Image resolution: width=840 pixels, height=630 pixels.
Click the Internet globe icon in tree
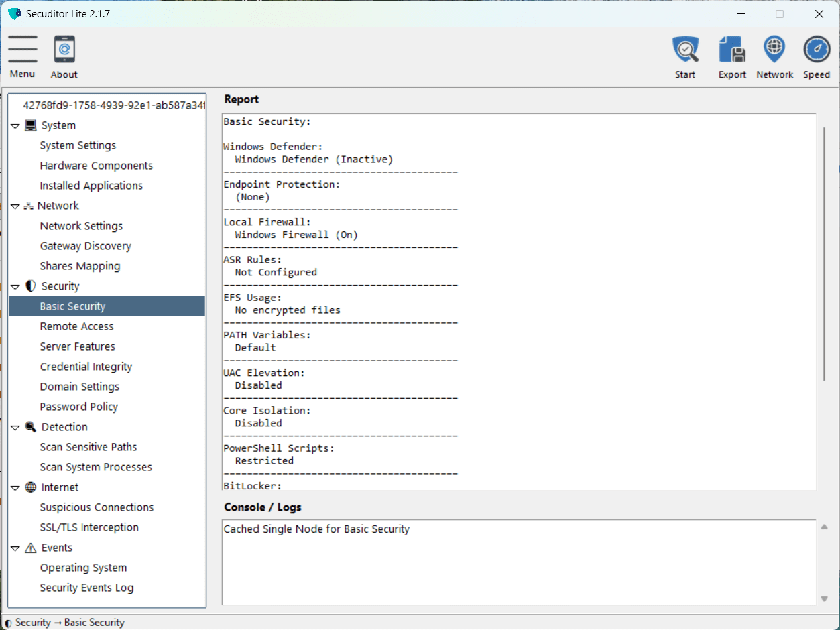(31, 487)
